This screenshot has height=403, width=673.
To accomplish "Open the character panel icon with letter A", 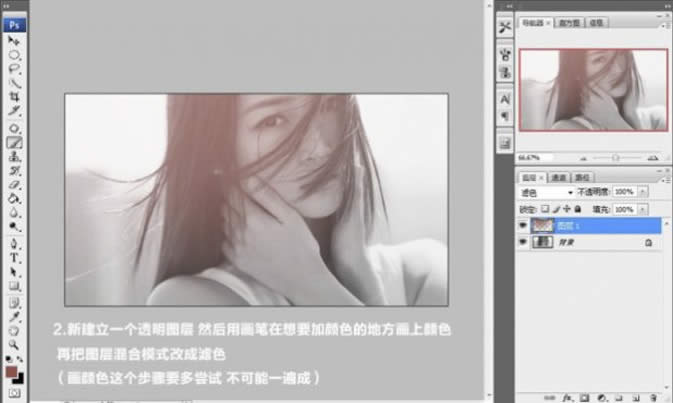I will (505, 98).
